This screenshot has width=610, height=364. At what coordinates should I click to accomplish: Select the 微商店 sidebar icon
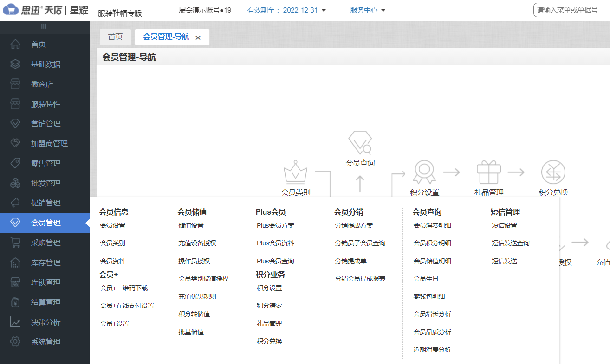point(16,83)
